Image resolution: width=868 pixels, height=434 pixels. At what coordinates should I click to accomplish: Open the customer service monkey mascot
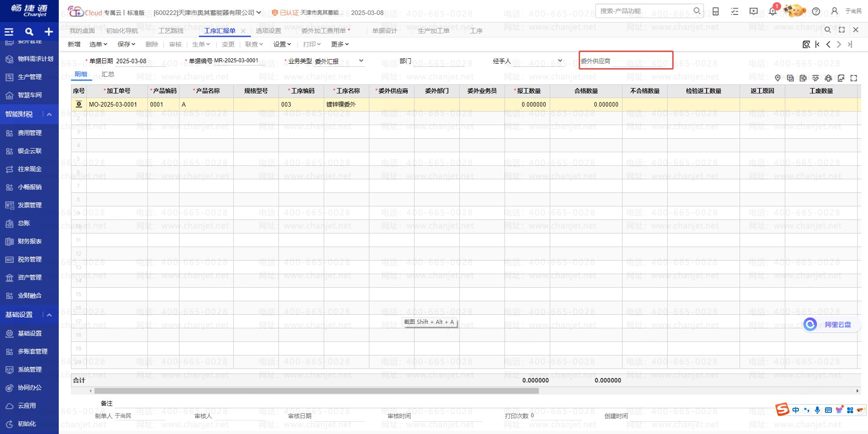click(x=795, y=10)
